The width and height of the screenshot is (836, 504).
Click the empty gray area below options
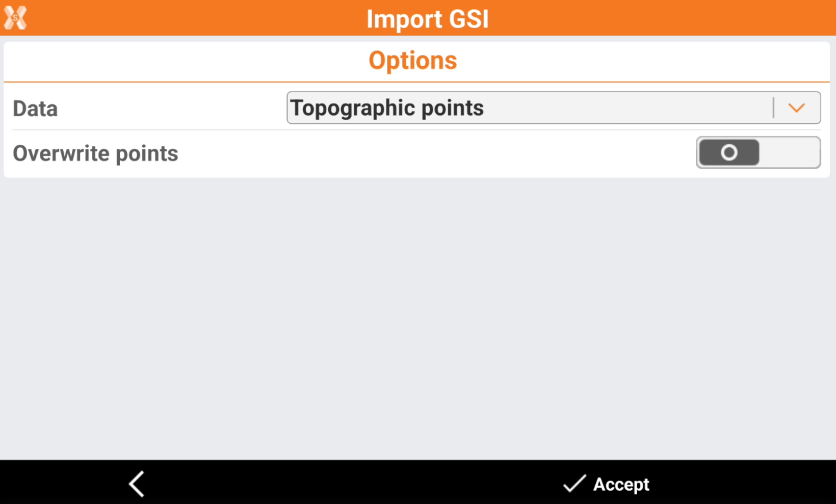[417, 316]
